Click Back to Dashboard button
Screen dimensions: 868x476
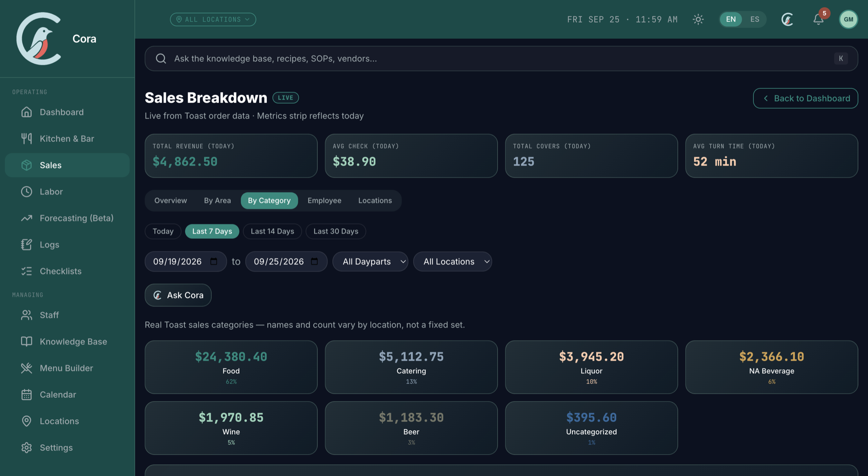point(805,99)
